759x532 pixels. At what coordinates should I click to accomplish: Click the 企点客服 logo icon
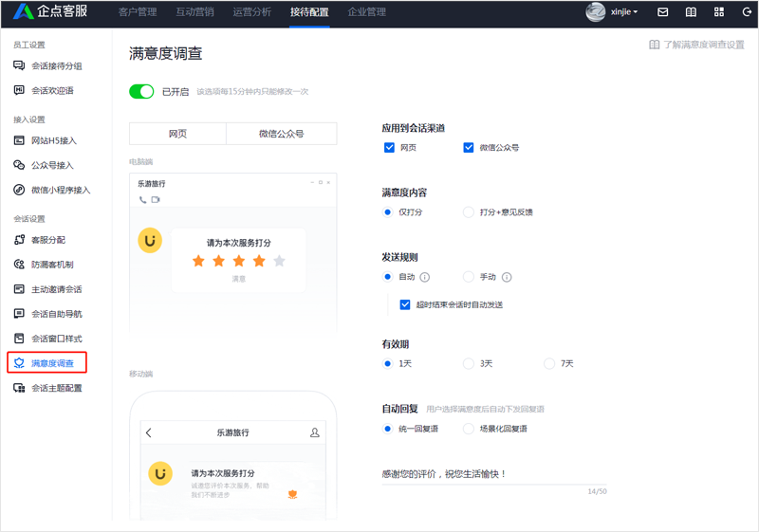click(x=23, y=11)
